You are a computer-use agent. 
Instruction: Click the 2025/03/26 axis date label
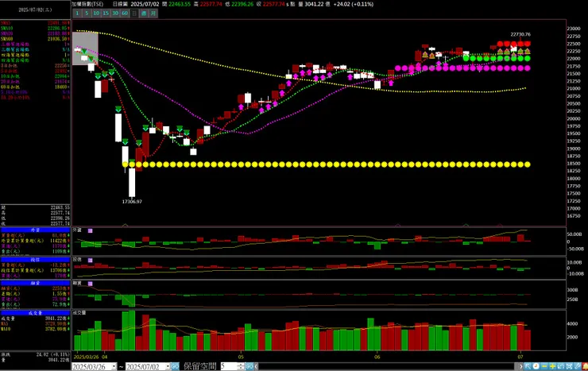click(87, 357)
